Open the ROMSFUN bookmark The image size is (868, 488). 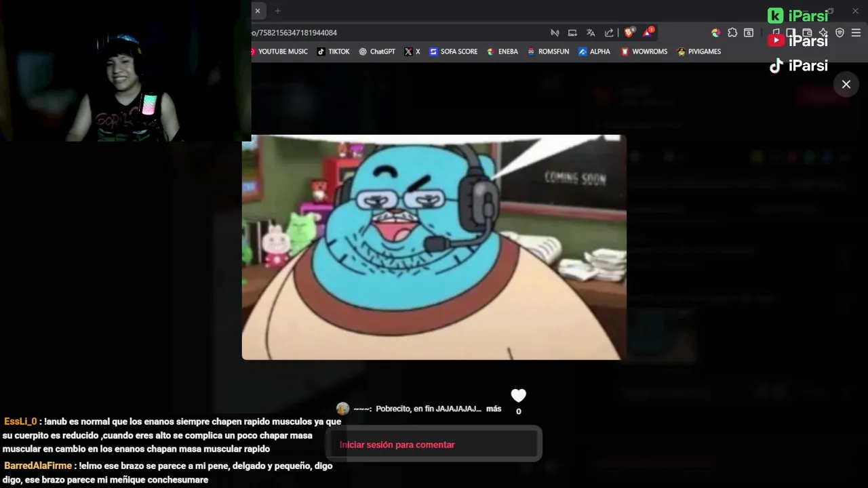549,52
